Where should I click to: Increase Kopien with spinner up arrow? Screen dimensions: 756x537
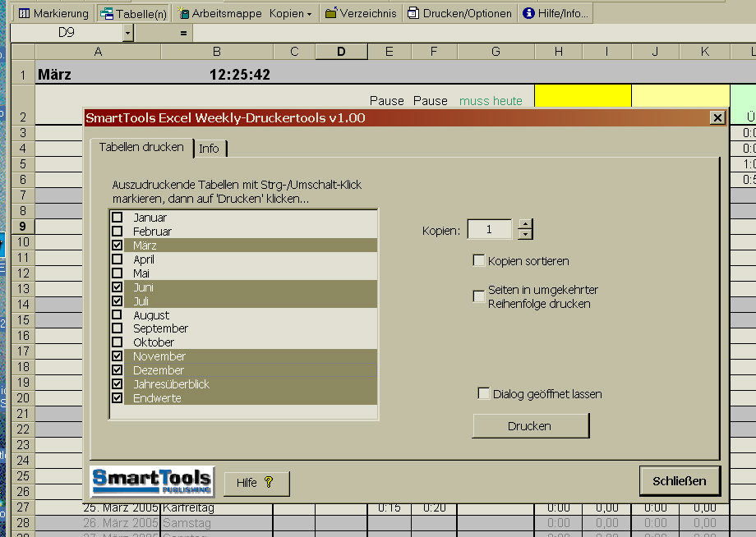(x=525, y=224)
